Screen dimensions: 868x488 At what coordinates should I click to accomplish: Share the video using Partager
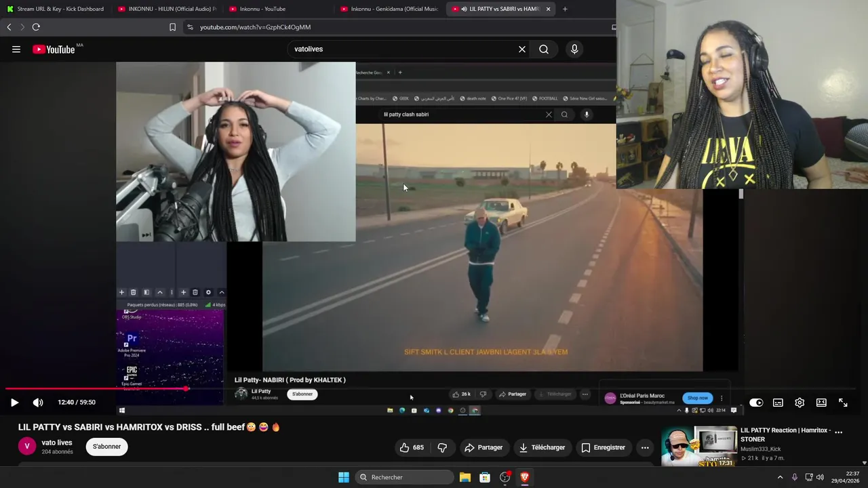[484, 447]
